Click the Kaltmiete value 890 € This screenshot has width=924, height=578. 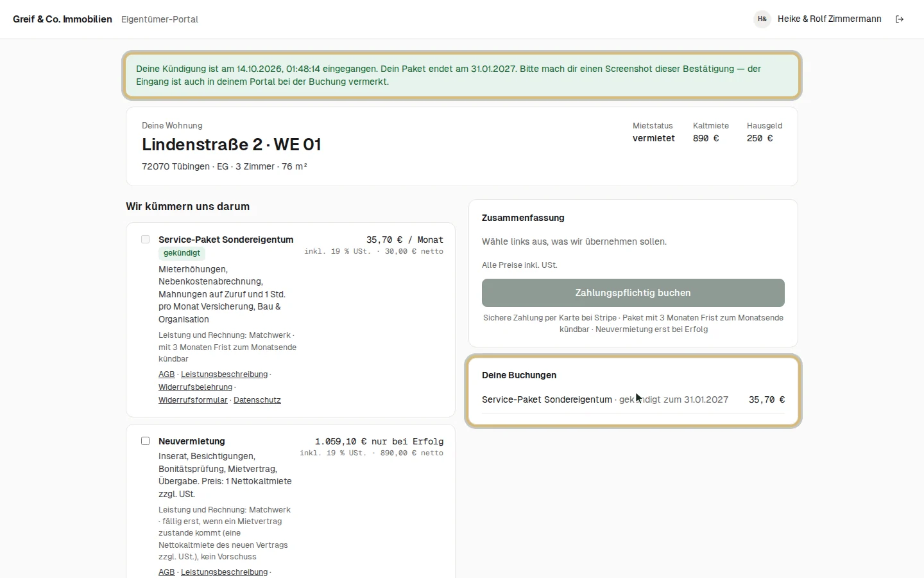tap(706, 138)
